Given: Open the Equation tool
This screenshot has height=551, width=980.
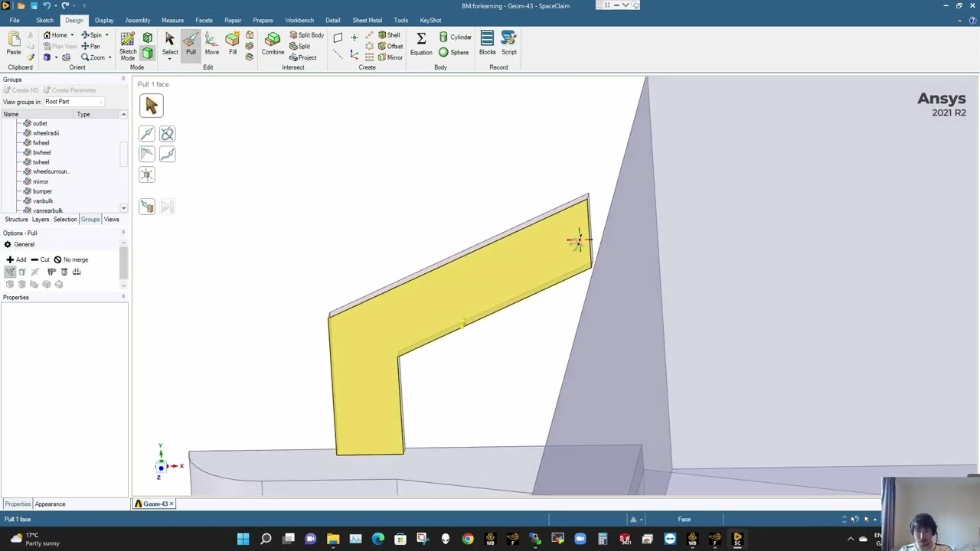Looking at the screenshot, I should 421,44.
